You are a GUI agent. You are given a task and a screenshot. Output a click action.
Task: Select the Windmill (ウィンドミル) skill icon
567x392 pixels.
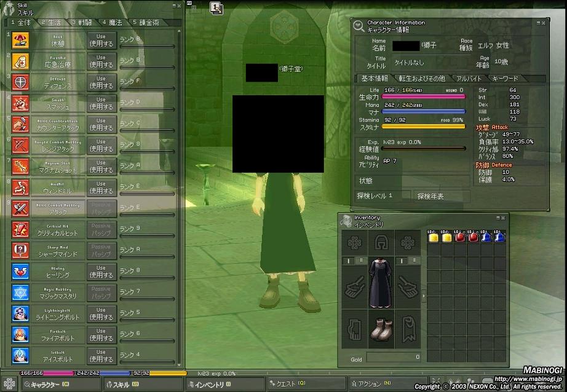click(x=20, y=187)
